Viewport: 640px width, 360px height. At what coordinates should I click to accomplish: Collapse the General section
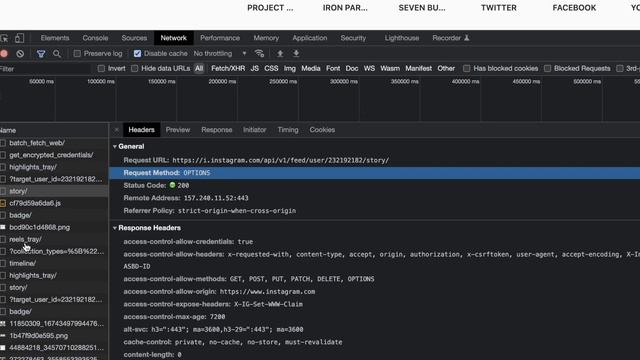115,147
